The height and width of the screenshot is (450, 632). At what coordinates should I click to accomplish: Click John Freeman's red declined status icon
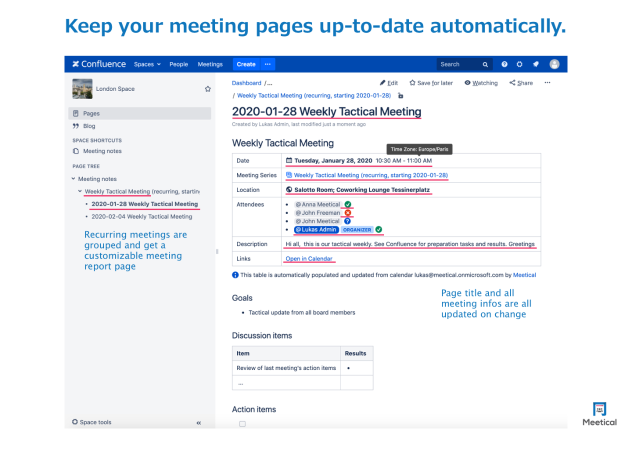[348, 212]
